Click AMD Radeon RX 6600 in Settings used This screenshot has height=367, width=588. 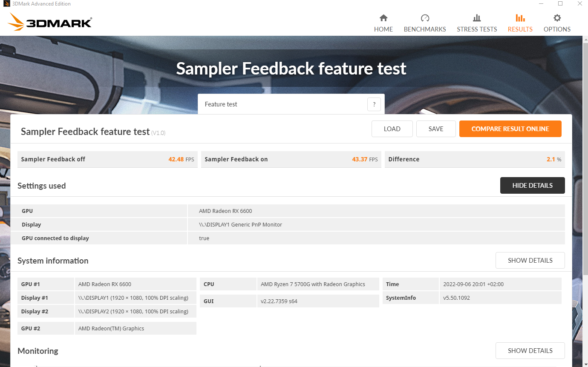pyautogui.click(x=225, y=211)
